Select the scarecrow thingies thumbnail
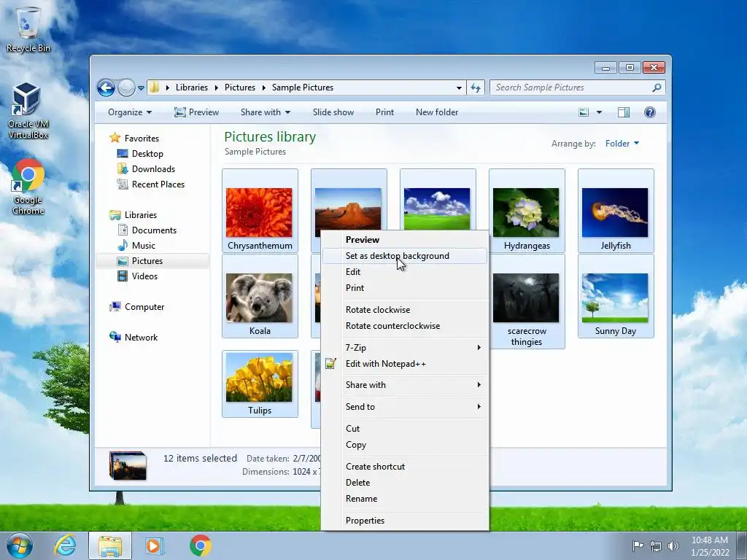This screenshot has height=560, width=747. (x=527, y=301)
